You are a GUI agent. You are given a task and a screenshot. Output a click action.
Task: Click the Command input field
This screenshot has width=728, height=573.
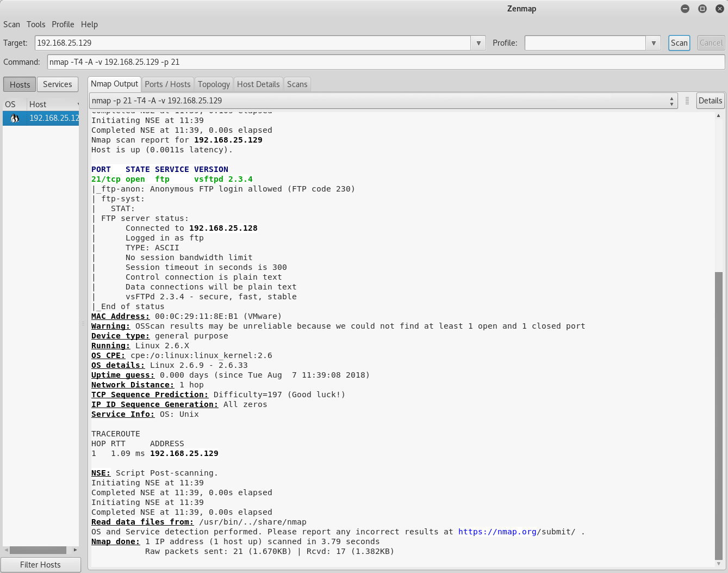point(386,62)
